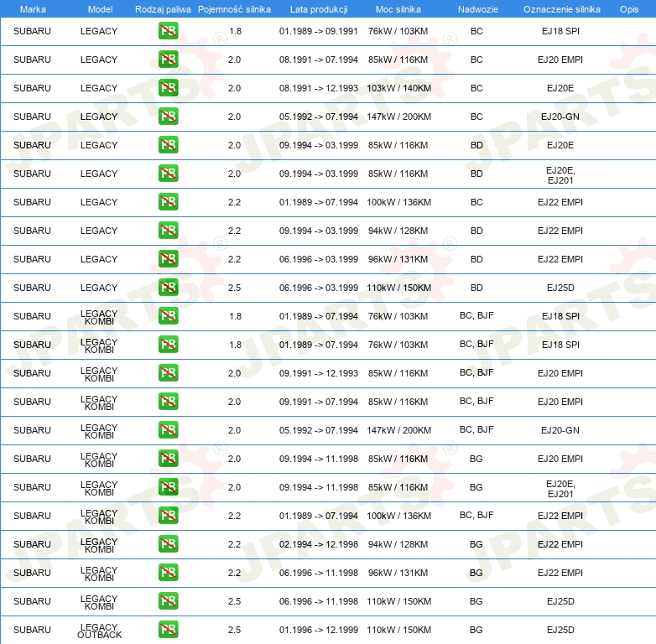
Task: Select '110kW / 150KM' cell in the Legacy BD row
Action: [398, 288]
